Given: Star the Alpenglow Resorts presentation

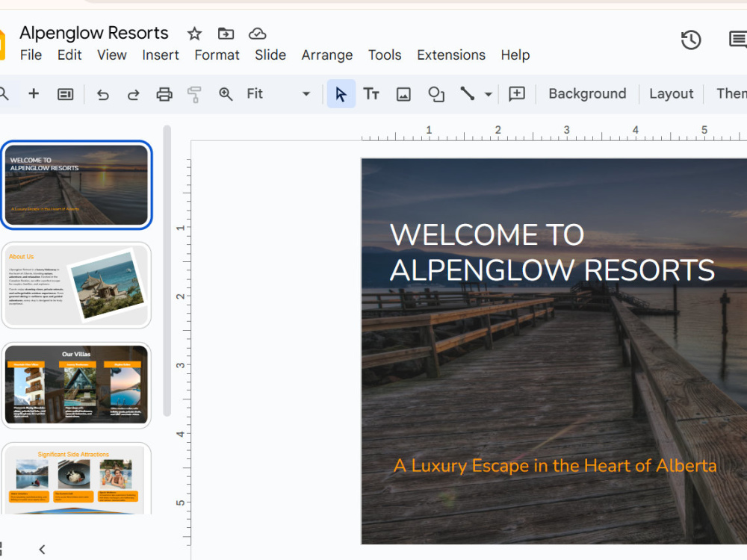Looking at the screenshot, I should (194, 34).
